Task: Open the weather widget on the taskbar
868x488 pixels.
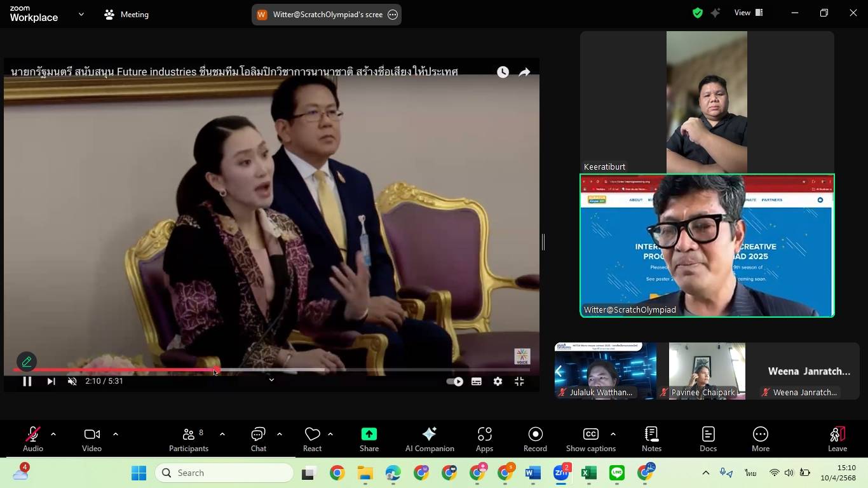Action: tap(21, 473)
